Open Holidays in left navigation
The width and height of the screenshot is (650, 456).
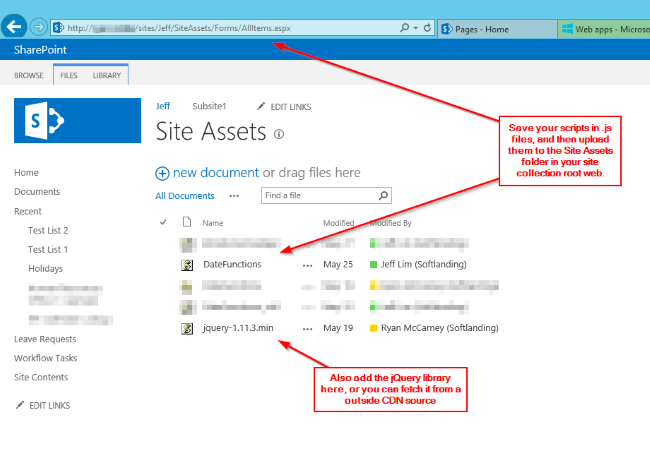(x=46, y=269)
